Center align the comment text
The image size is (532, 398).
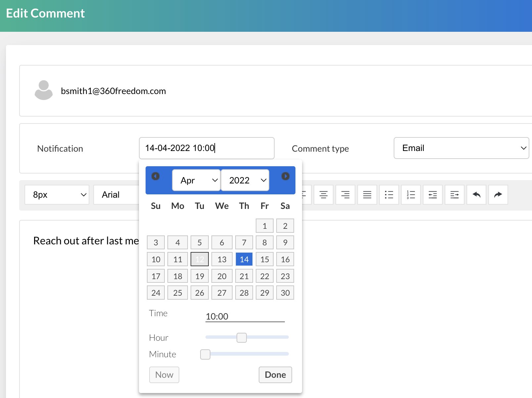(x=323, y=195)
